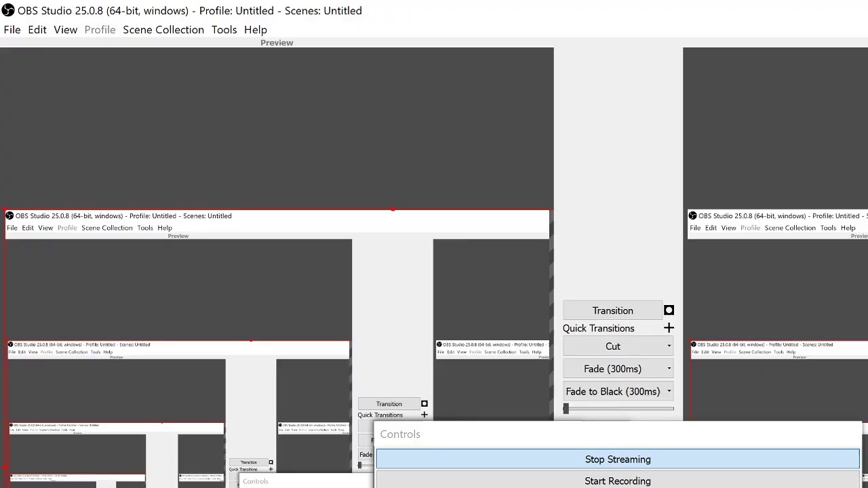Screen dimensions: 868x488
Task: Open the Profile menu
Action: (100, 30)
